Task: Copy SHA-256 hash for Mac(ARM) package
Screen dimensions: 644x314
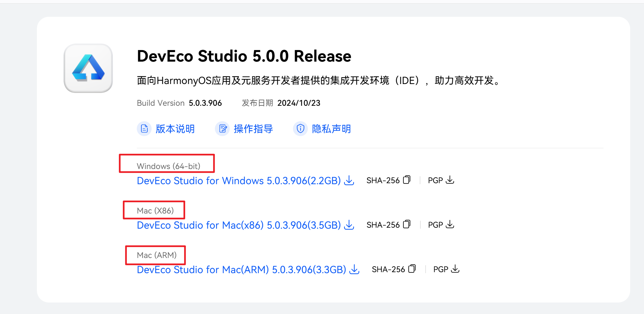Action: 412,269
